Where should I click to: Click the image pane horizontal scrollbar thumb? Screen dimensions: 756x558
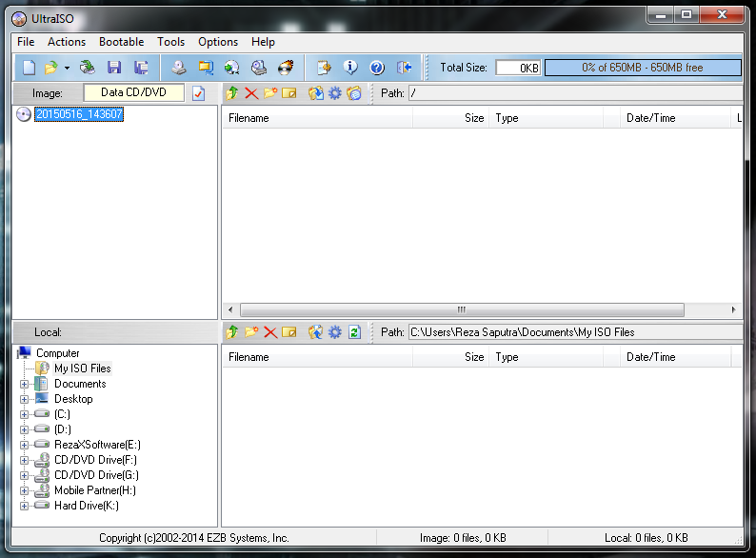(462, 309)
